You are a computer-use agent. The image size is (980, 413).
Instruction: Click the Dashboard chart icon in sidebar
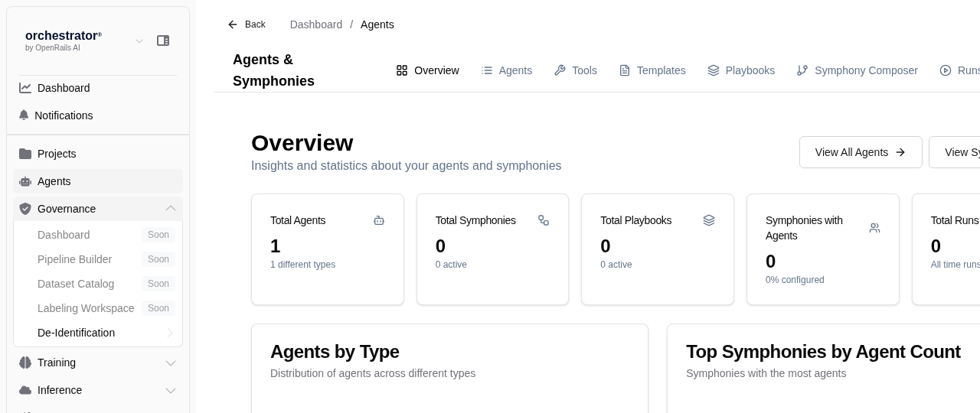point(25,88)
